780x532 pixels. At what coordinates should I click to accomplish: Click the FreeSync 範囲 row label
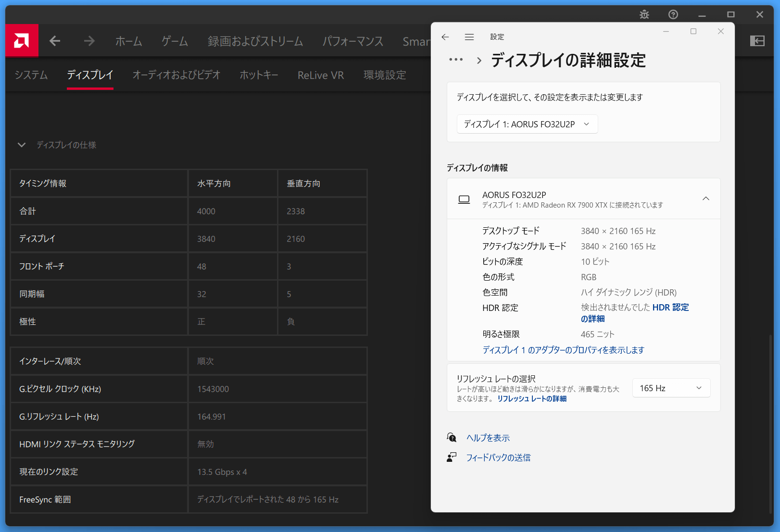[x=45, y=500]
